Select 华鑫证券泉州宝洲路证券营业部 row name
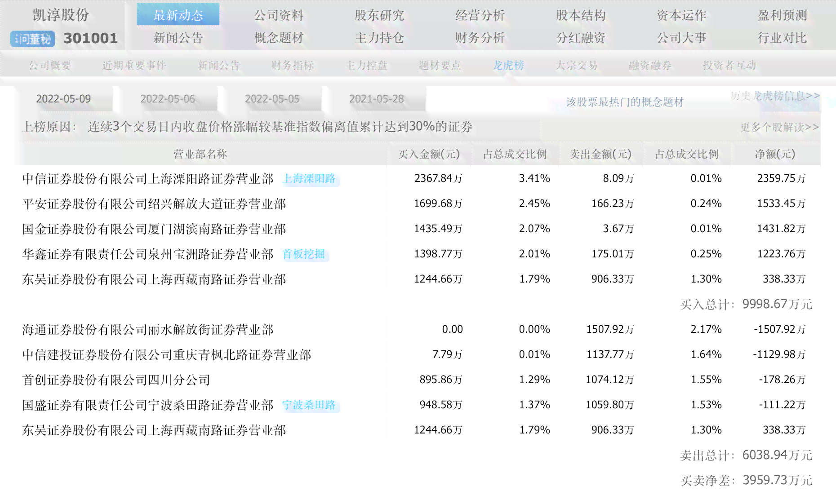Viewport: 836px width, 504px height. [148, 254]
